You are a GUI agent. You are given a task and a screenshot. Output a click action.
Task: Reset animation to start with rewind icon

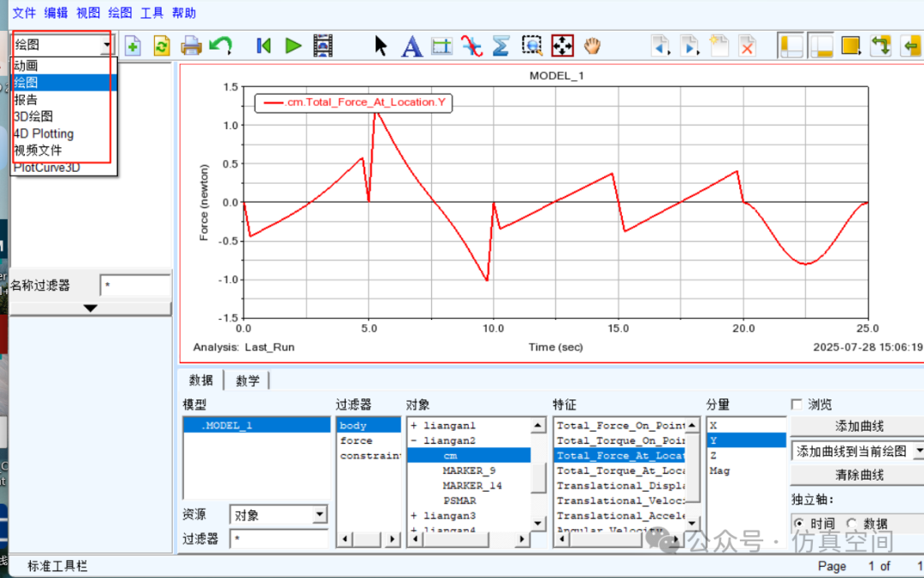pyautogui.click(x=264, y=45)
